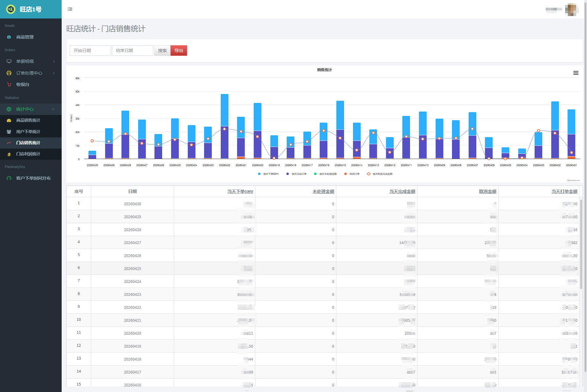Select the 20260419 date cell in table
Viewport: 587px width, 392px height.
133,346
